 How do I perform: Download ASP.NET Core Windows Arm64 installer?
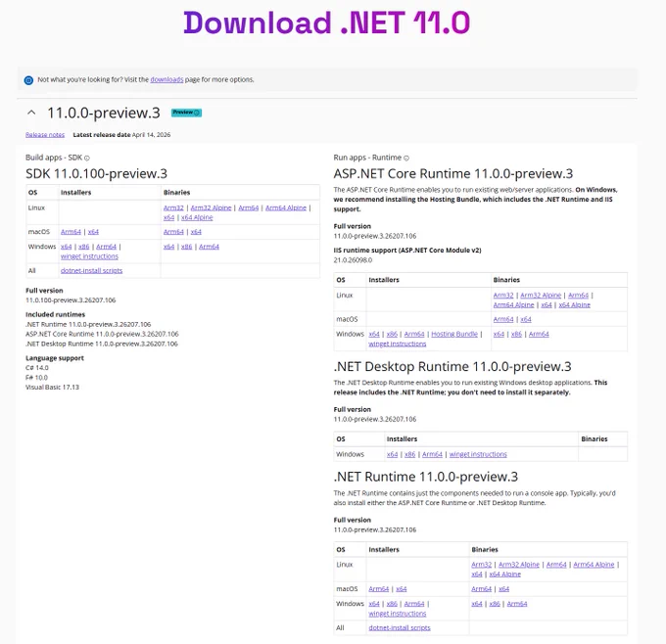click(x=414, y=334)
